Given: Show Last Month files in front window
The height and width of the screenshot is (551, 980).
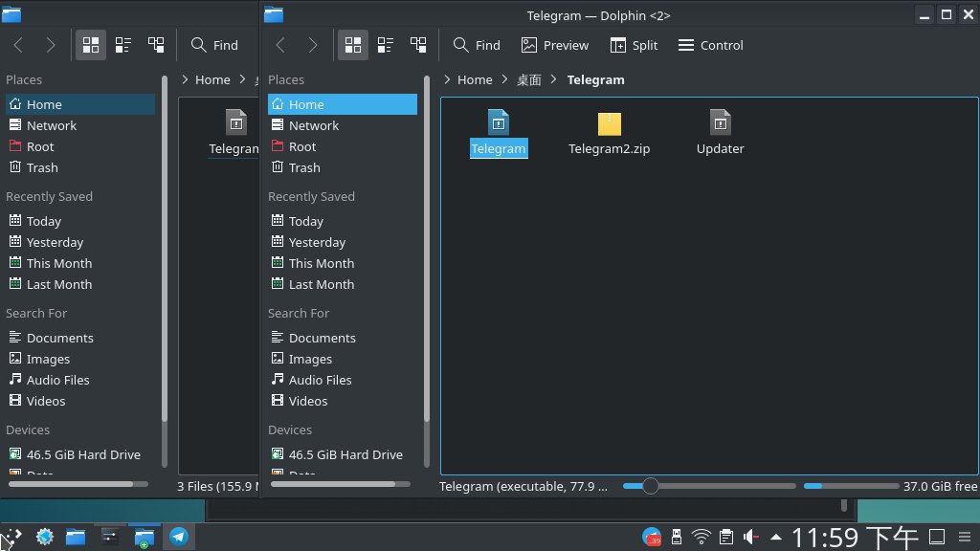Looking at the screenshot, I should pos(343,285).
